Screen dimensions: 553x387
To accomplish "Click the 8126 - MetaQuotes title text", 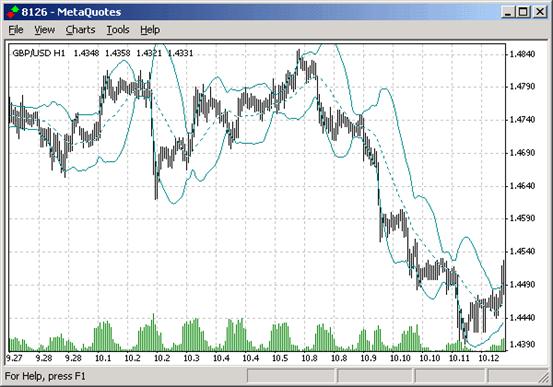I will pos(71,12).
